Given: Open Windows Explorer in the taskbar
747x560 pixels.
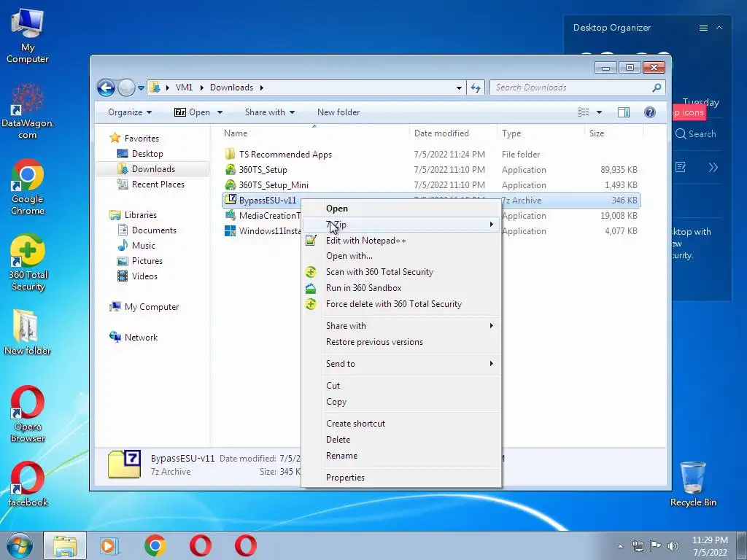Looking at the screenshot, I should (x=65, y=545).
